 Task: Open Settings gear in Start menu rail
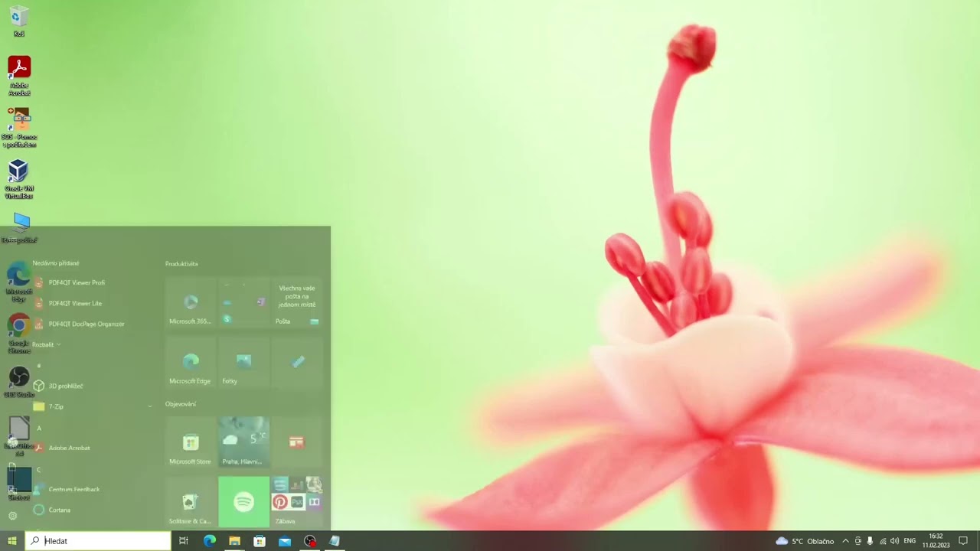(x=12, y=516)
